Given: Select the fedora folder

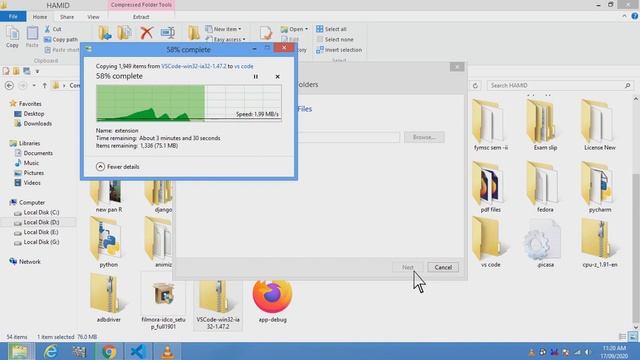Looking at the screenshot, I should pos(545,187).
